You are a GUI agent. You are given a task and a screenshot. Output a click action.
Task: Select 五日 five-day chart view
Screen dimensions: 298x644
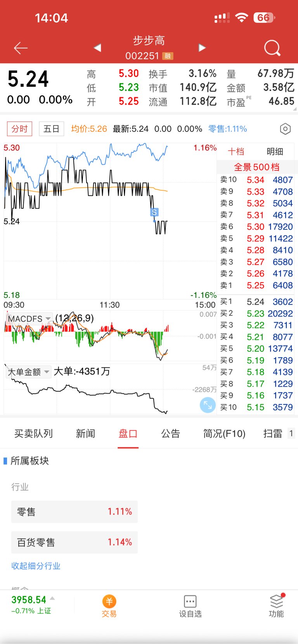click(x=52, y=129)
